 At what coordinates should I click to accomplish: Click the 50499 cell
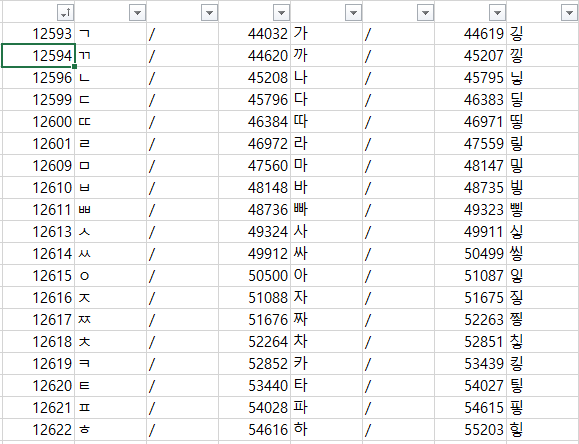[470, 253]
